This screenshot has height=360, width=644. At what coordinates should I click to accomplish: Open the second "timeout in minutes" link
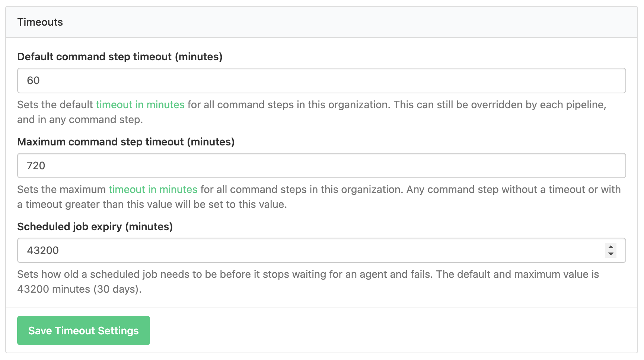tap(153, 189)
